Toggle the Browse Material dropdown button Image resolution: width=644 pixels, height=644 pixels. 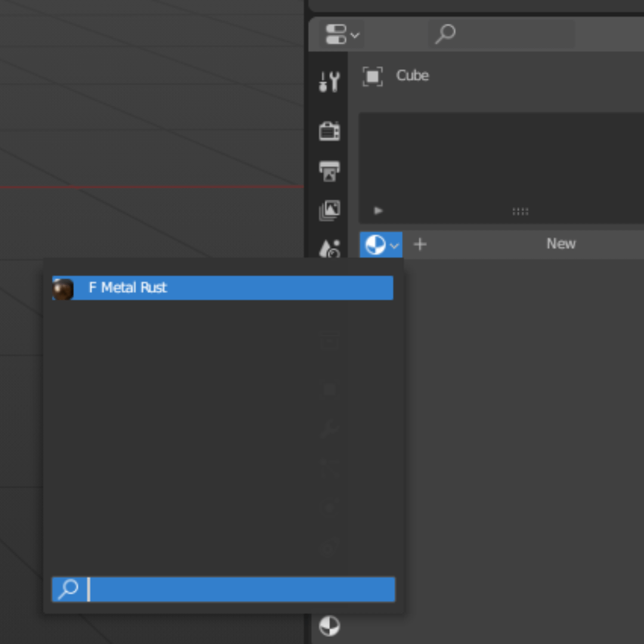point(381,244)
